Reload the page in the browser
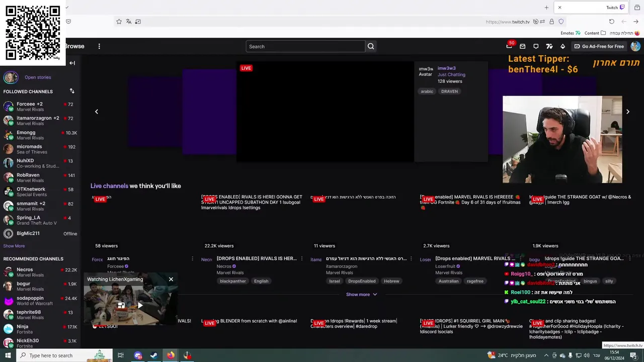Image resolution: width=644 pixels, height=362 pixels. point(611,22)
